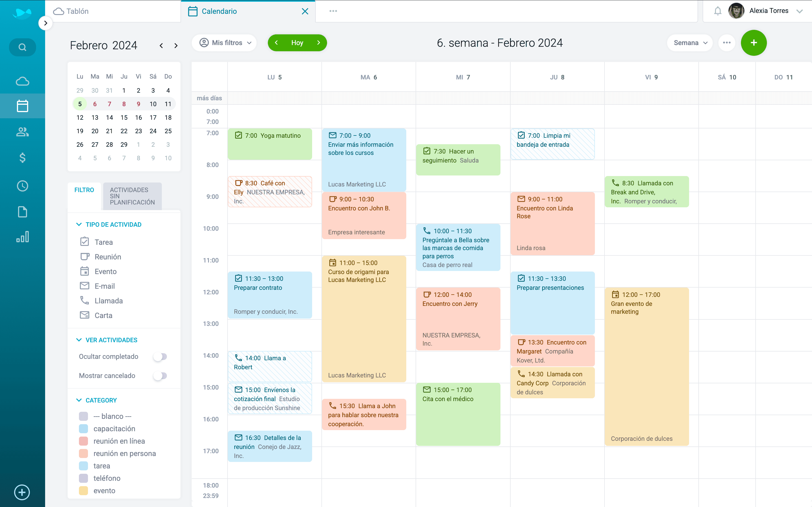Viewport: 812px width, 507px height.
Task: Open the documents page icon in sidebar
Action: pyautogui.click(x=22, y=212)
